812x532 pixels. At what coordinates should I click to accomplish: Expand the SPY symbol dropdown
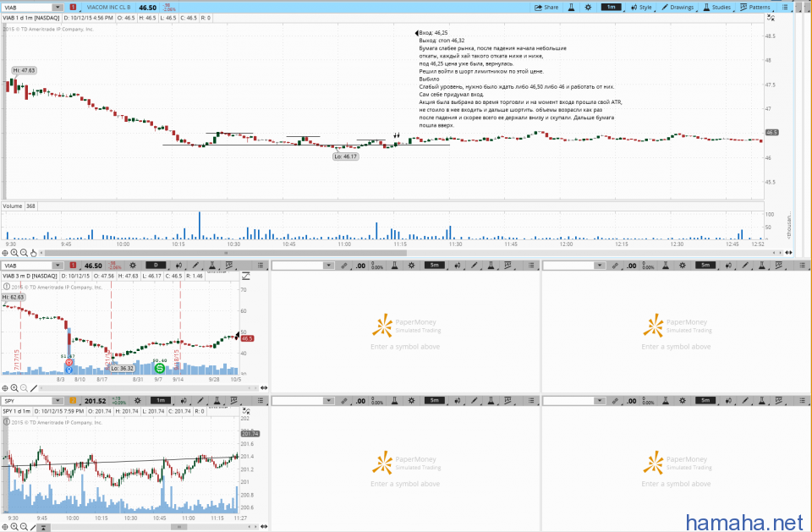[x=58, y=401]
